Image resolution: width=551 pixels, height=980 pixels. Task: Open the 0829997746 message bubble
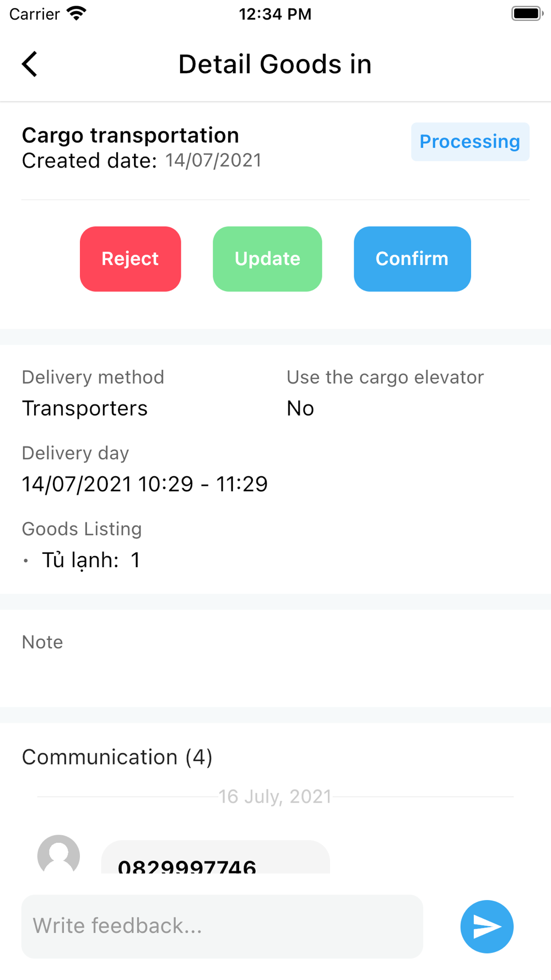215,858
